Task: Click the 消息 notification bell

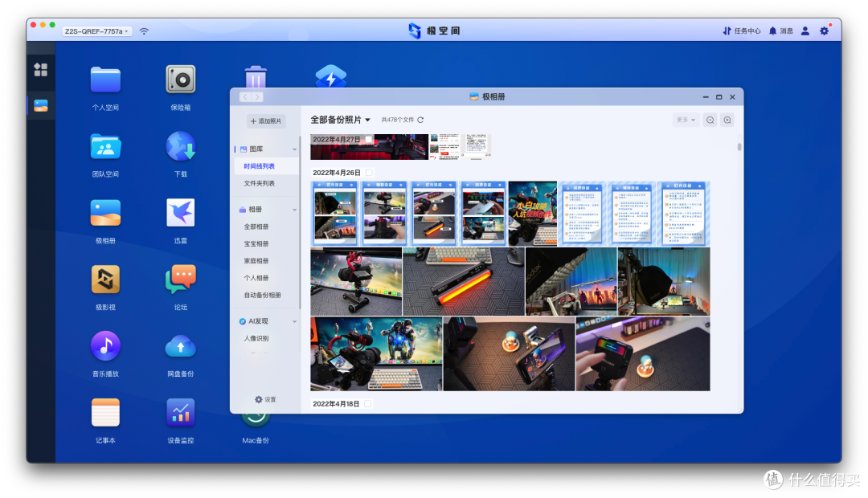Action: point(779,30)
